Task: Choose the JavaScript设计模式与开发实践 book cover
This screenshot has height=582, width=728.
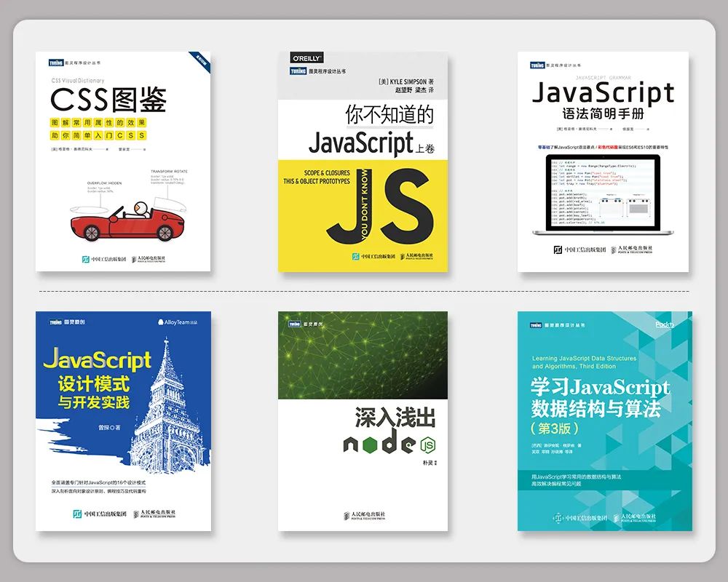Action: (x=123, y=421)
